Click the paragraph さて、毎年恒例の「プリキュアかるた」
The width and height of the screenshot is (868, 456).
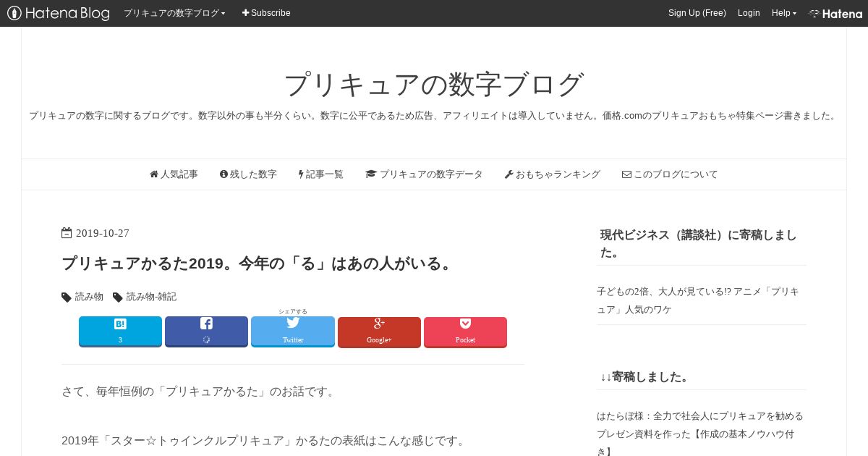(200, 392)
